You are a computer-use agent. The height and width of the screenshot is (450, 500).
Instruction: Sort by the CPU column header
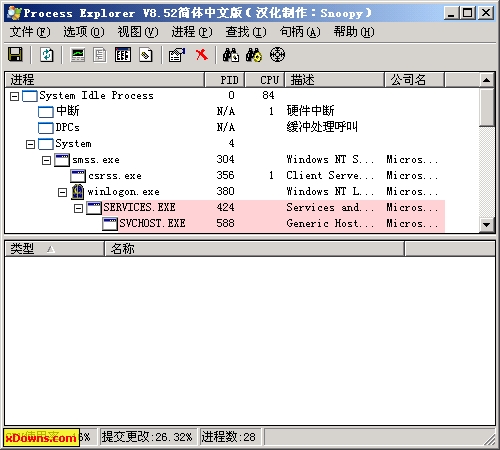[265, 80]
